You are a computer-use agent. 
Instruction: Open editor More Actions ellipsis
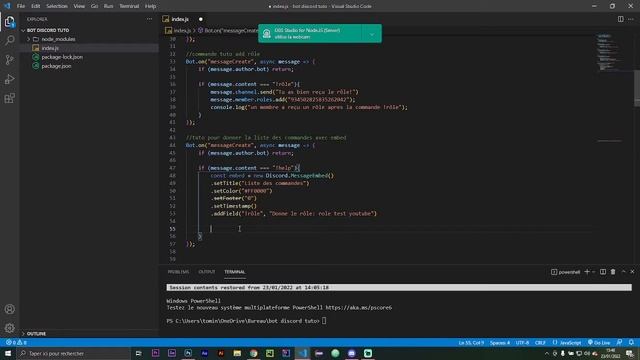[x=631, y=19]
